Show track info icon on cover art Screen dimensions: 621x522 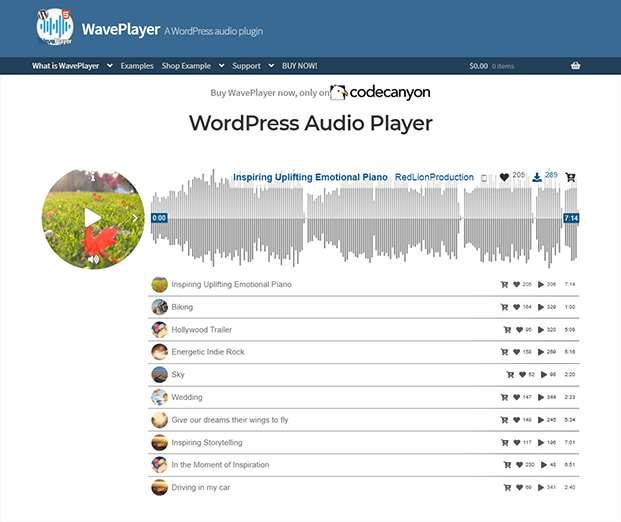[93, 177]
